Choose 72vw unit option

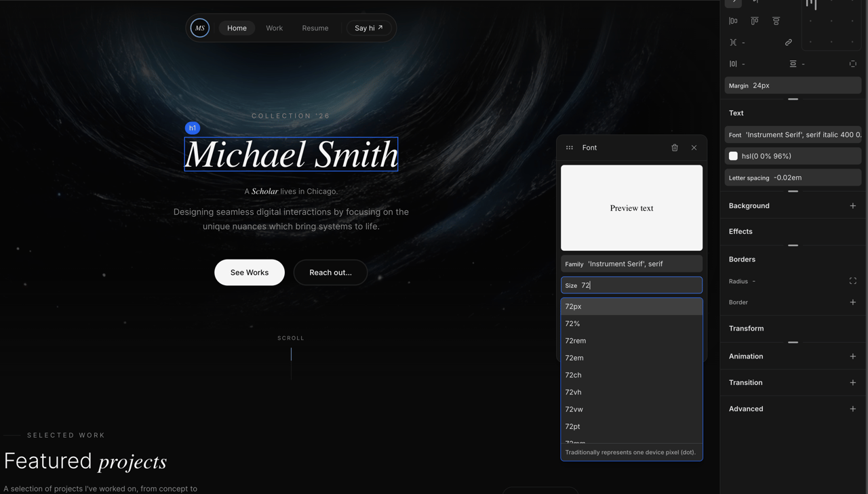coord(631,409)
